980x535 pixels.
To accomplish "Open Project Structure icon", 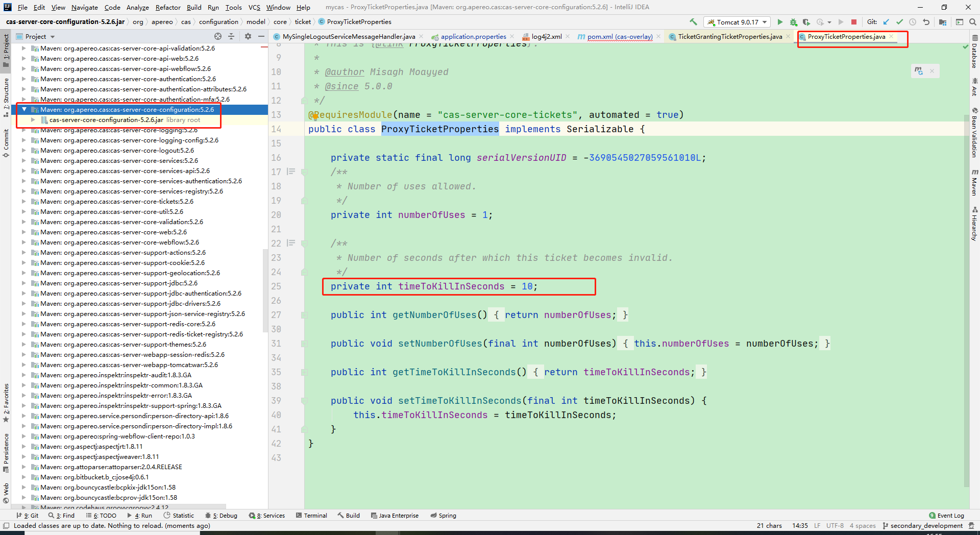I will pyautogui.click(x=943, y=22).
